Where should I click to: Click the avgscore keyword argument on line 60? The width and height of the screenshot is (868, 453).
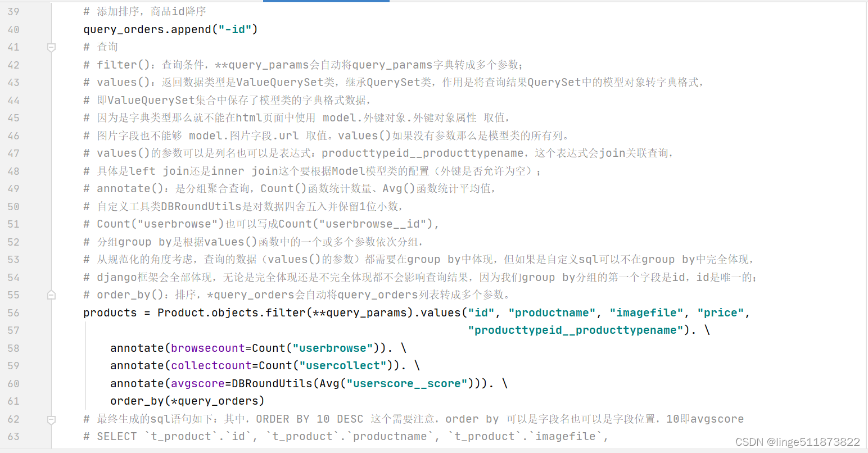pyautogui.click(x=198, y=383)
